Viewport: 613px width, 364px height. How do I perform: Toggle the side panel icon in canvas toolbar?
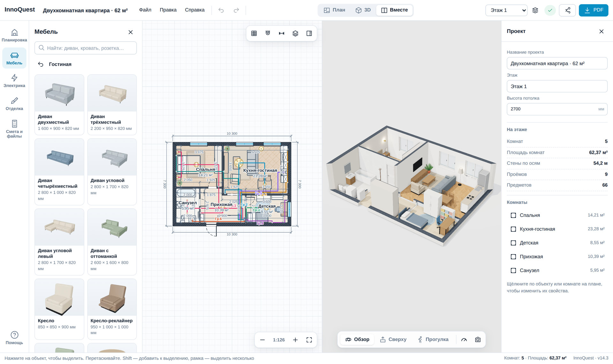[309, 33]
